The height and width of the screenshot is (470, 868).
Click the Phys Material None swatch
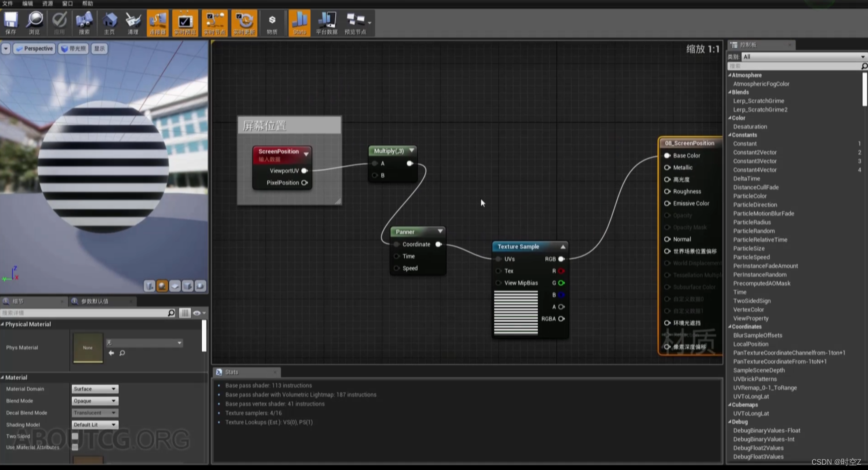coord(88,348)
